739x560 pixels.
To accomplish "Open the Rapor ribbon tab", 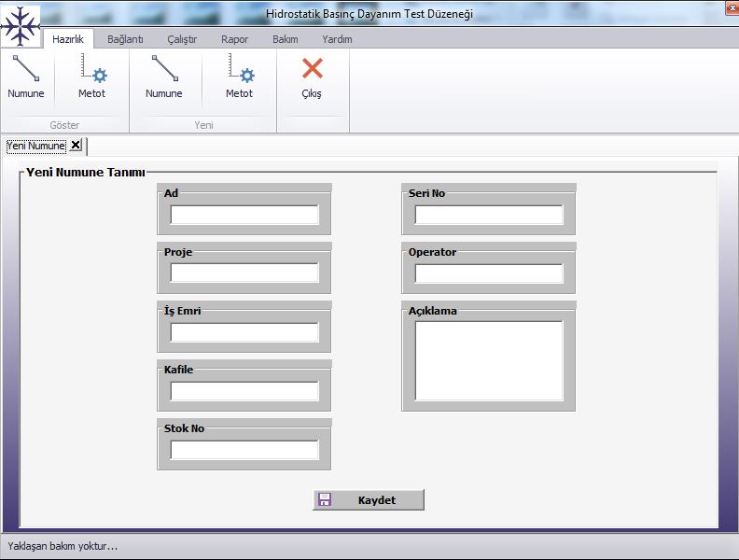I will 234,39.
